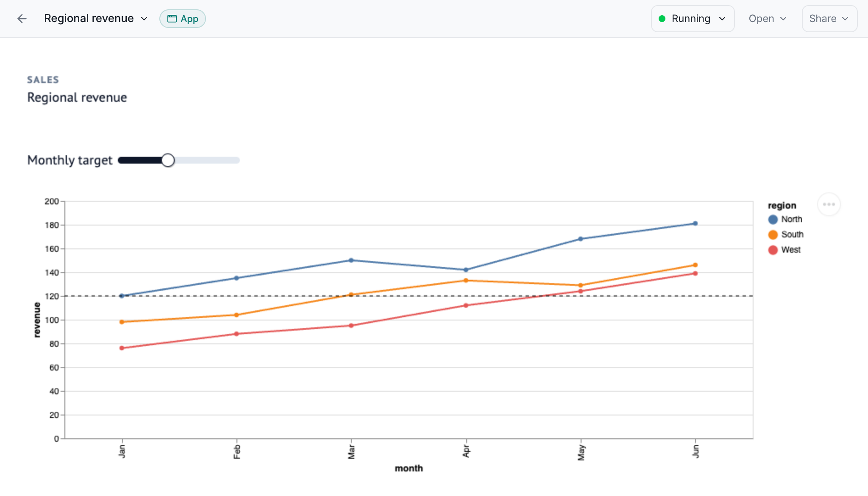
Task: Toggle the South series legend label
Action: coord(792,234)
